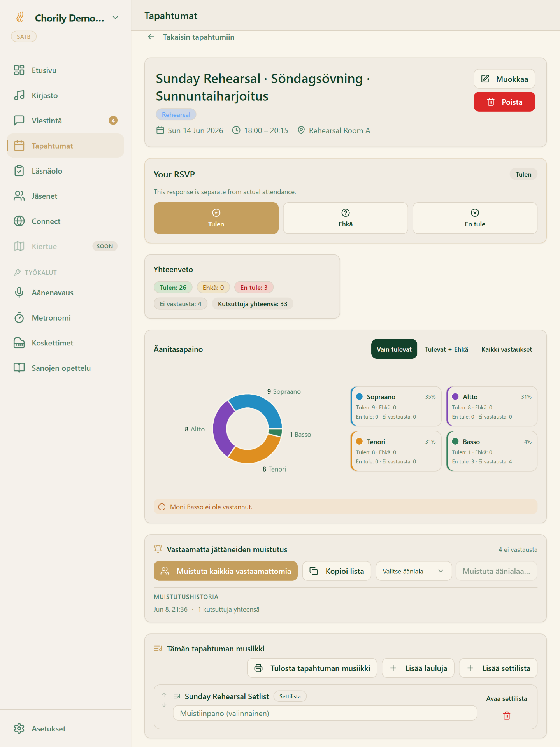Click the Settilista tag
Viewport: 560px width, 747px height.
[290, 696]
